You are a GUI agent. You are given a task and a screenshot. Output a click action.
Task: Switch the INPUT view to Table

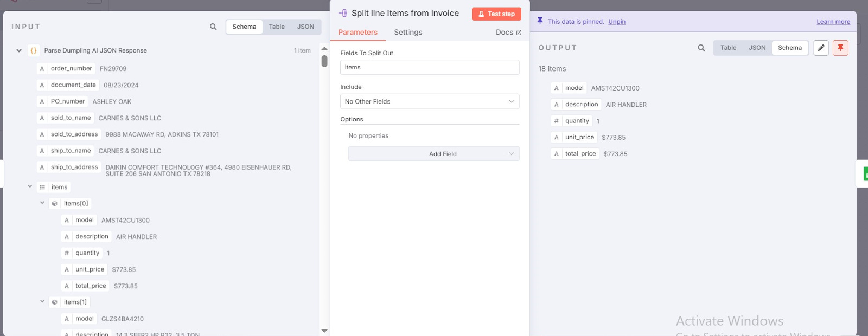(x=277, y=27)
